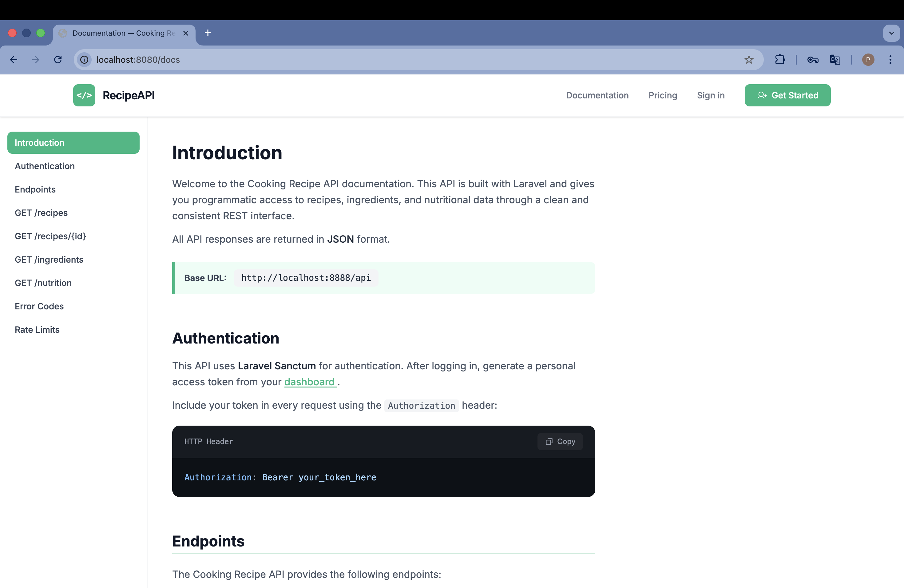Open the browser extensions puzzle icon
The image size is (904, 588).
tap(780, 60)
